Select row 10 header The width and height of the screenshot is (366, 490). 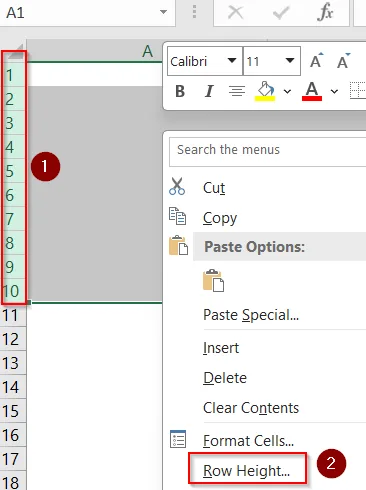click(13, 291)
